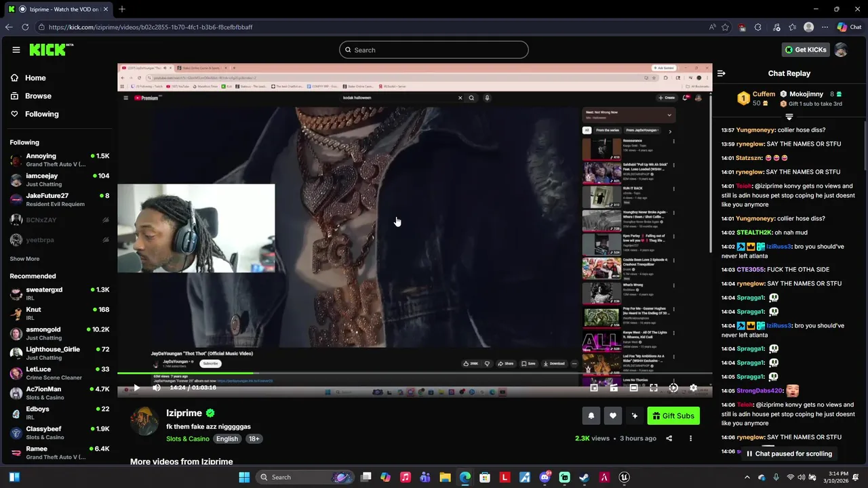Go to Home in Kick sidebar
The height and width of the screenshot is (488, 868).
(28, 78)
